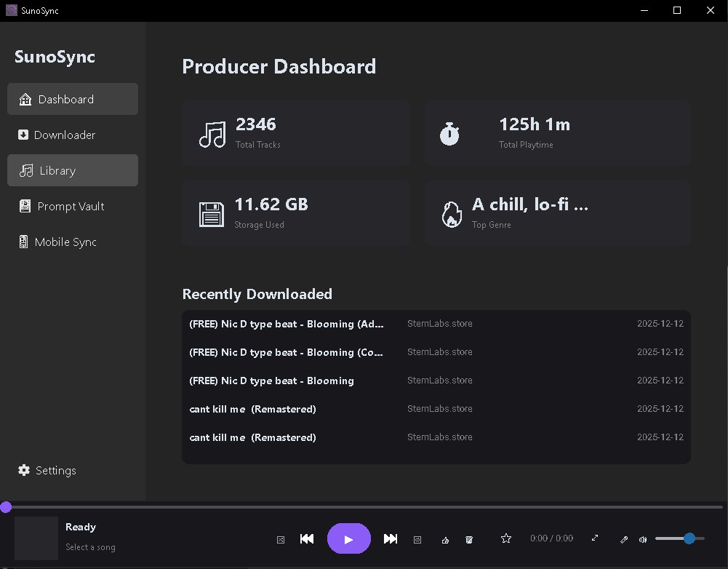Click the expand player arrows icon

(x=595, y=538)
